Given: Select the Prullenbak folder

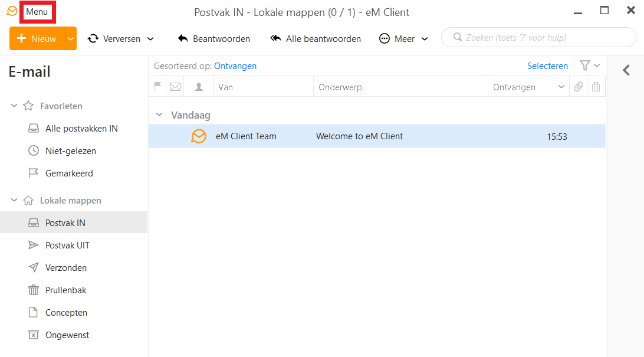Looking at the screenshot, I should pos(65,290).
